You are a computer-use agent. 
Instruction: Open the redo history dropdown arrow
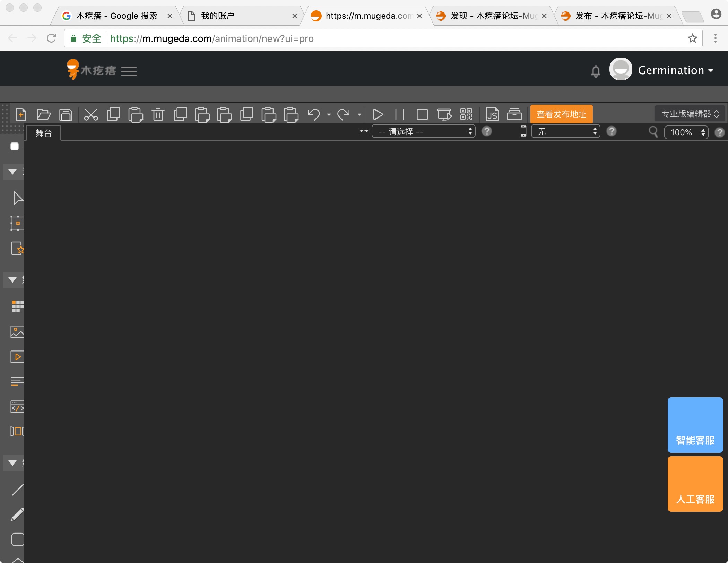(x=359, y=115)
